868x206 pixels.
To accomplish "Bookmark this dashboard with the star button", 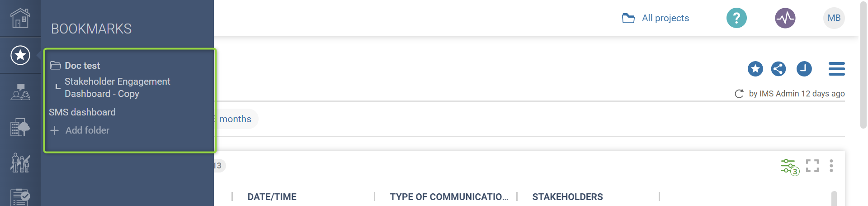I will 755,69.
